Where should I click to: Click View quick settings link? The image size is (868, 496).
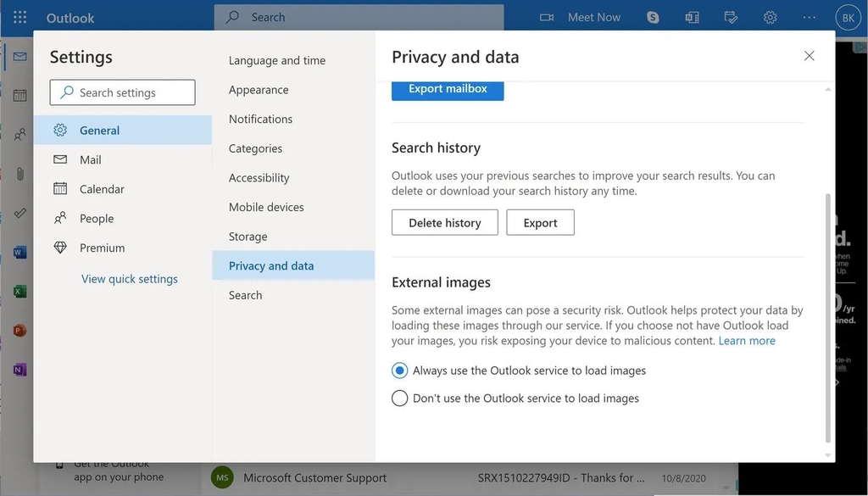point(130,279)
